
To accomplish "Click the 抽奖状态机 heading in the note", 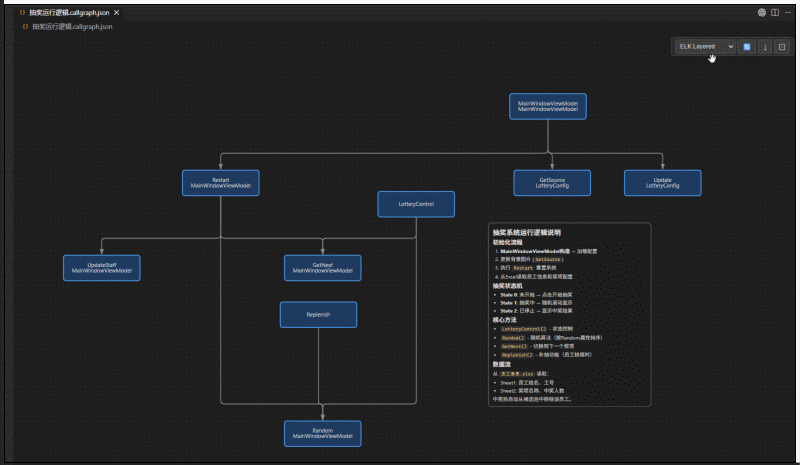I will pos(507,286).
